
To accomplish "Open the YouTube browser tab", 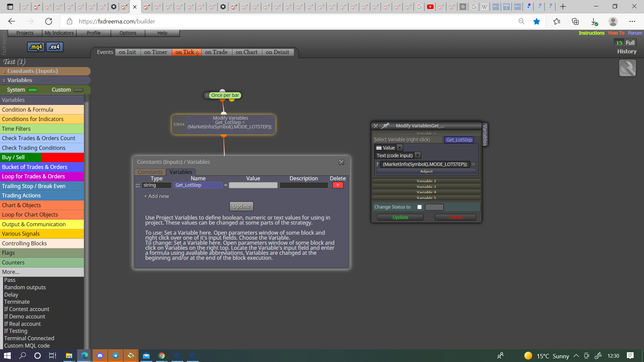I will tap(430, 7).
